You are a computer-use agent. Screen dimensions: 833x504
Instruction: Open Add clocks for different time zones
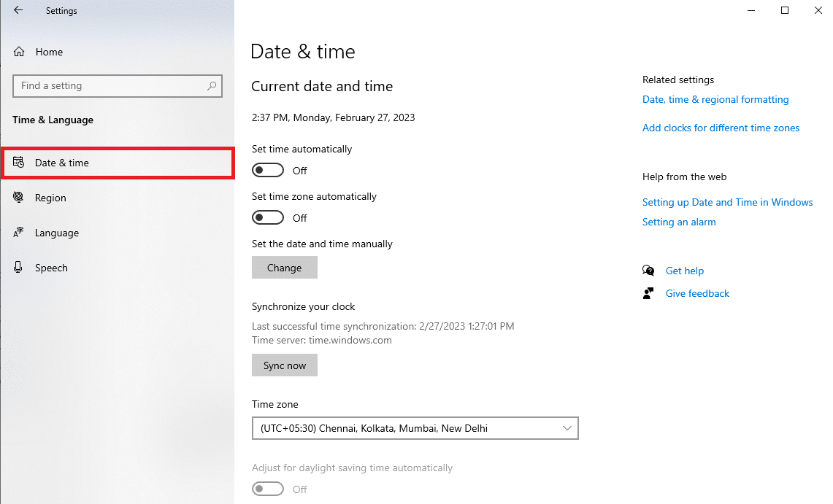tap(721, 128)
